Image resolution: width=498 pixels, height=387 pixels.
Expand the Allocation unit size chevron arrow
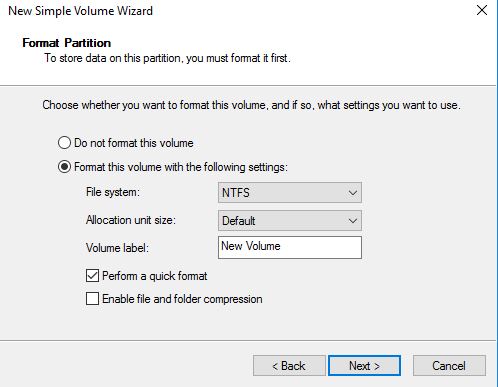click(x=353, y=221)
